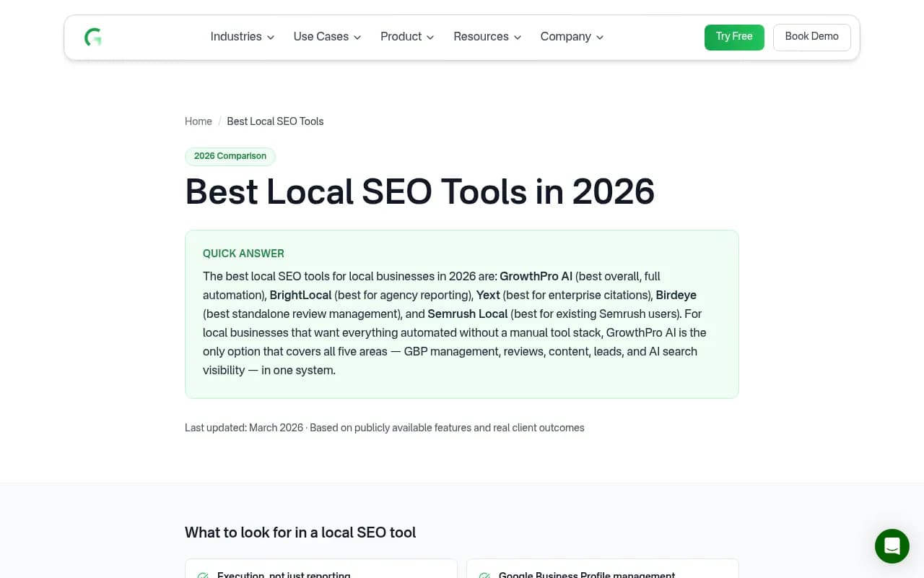Viewport: 924px width, 578px height.
Task: Expand the Use Cases dropdown chevron
Action: 357,38
